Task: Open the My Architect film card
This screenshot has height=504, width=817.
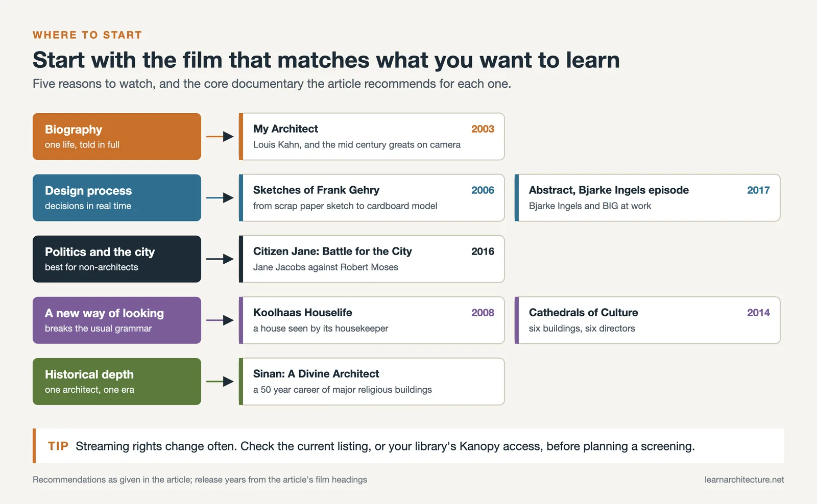Action: [x=372, y=137]
